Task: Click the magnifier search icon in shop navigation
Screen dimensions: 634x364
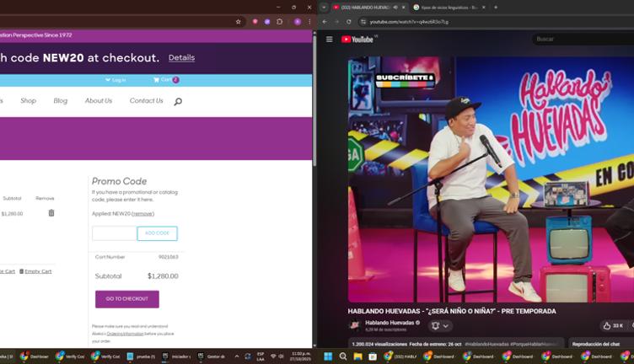Action: coord(178,101)
